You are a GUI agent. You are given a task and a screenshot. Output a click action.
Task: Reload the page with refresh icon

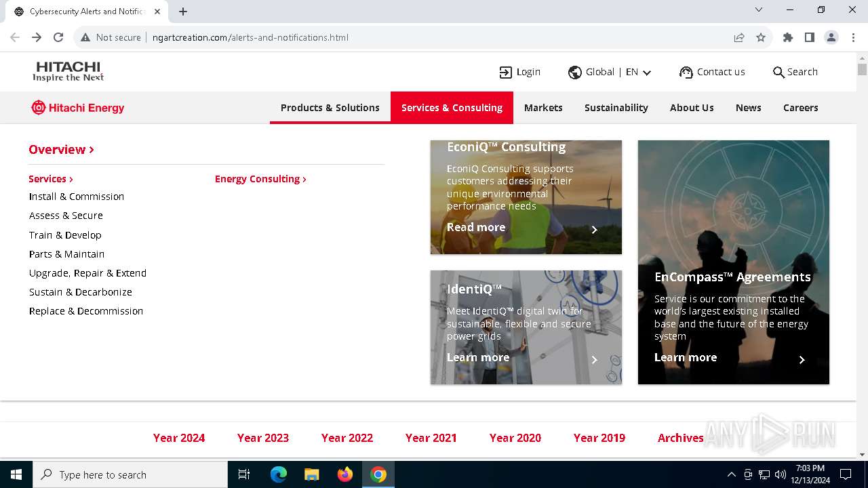pyautogui.click(x=58, y=37)
